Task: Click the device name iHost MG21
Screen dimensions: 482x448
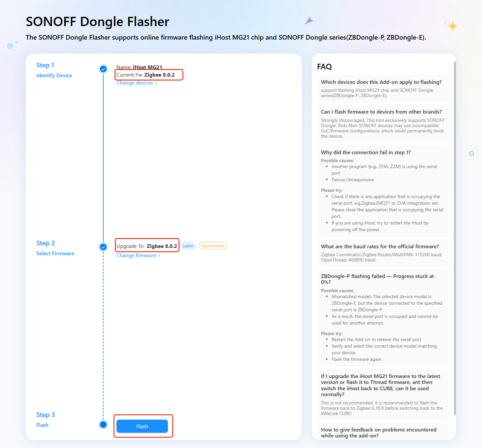Action: click(x=147, y=67)
